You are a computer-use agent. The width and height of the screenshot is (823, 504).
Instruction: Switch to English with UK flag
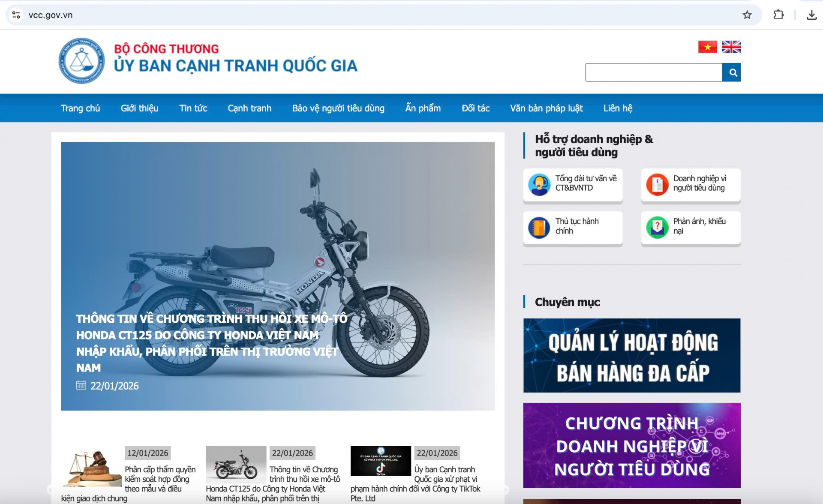731,47
